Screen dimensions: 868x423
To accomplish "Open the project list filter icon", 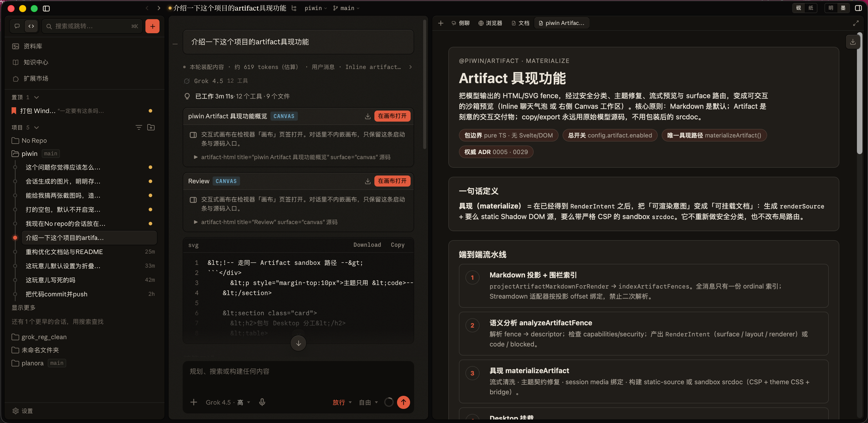I will [x=138, y=127].
